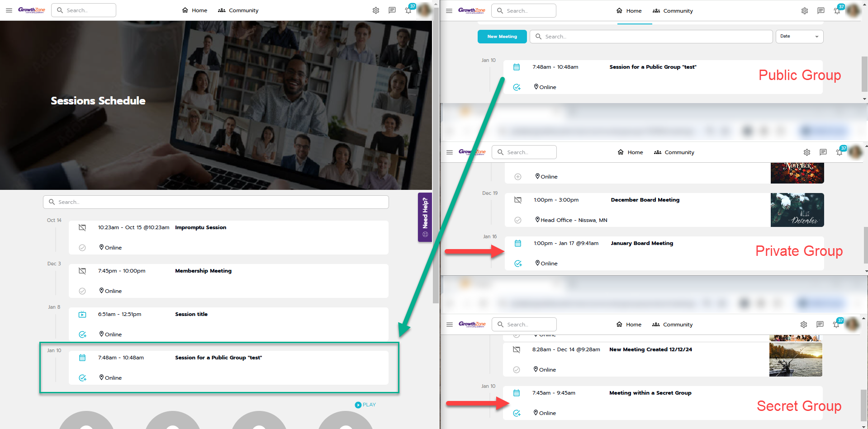Viewport: 868px width, 429px height.
Task: Open settings gear in top-right window
Action: click(x=805, y=11)
